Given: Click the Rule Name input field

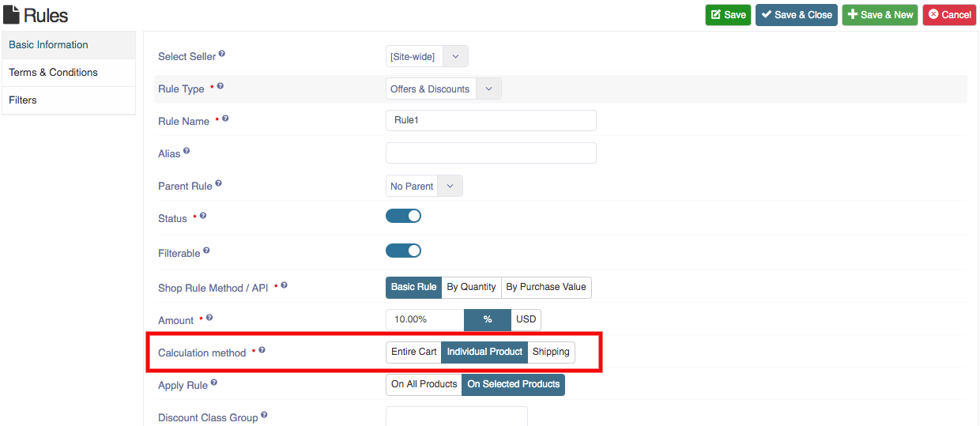Looking at the screenshot, I should pos(491,120).
